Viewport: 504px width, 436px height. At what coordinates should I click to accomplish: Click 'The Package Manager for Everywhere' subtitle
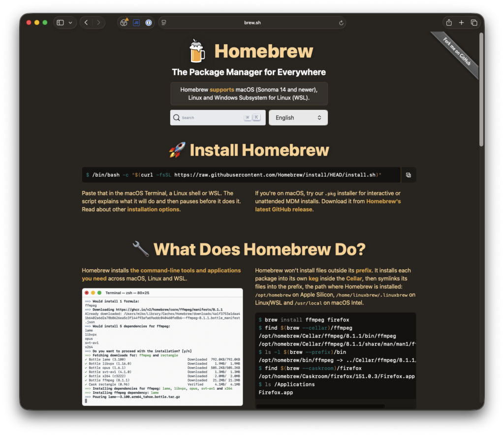[249, 72]
